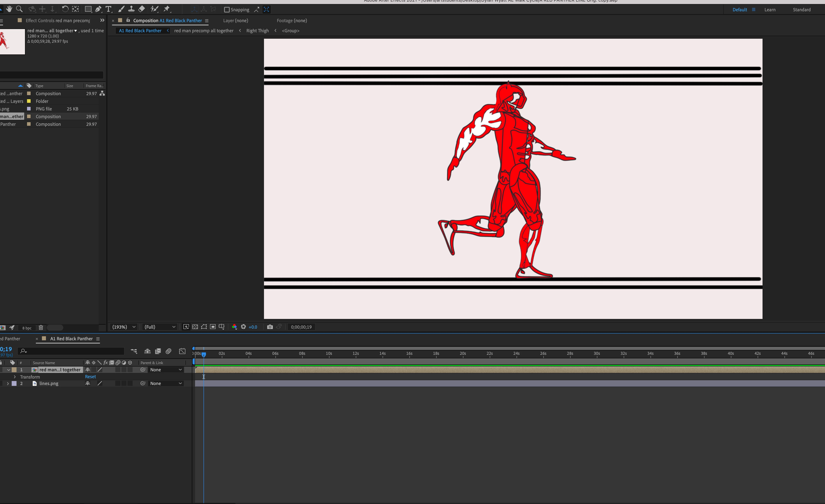Viewport: 825px width, 504px height.
Task: Open the Full resolution dropdown
Action: click(160, 327)
